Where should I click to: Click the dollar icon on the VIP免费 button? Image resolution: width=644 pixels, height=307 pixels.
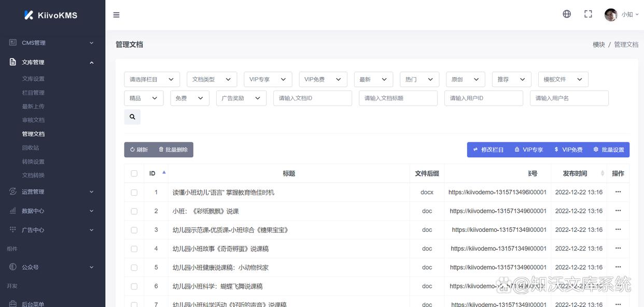coord(556,149)
